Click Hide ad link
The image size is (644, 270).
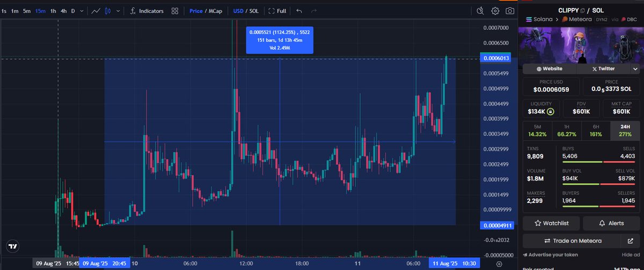630,255
